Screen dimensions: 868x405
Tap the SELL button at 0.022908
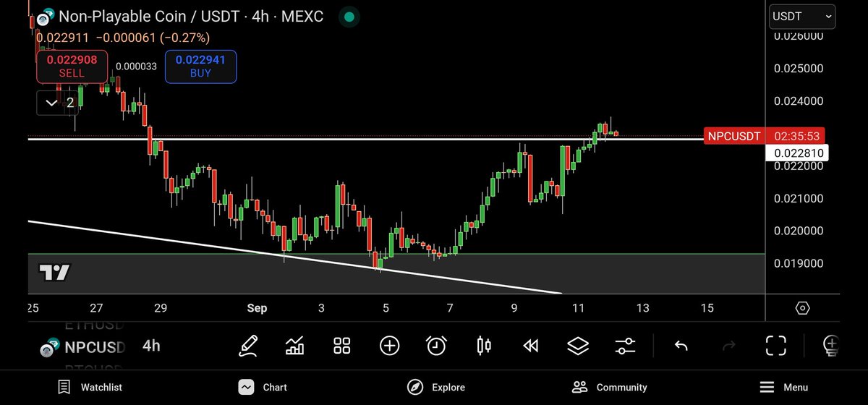(x=72, y=66)
